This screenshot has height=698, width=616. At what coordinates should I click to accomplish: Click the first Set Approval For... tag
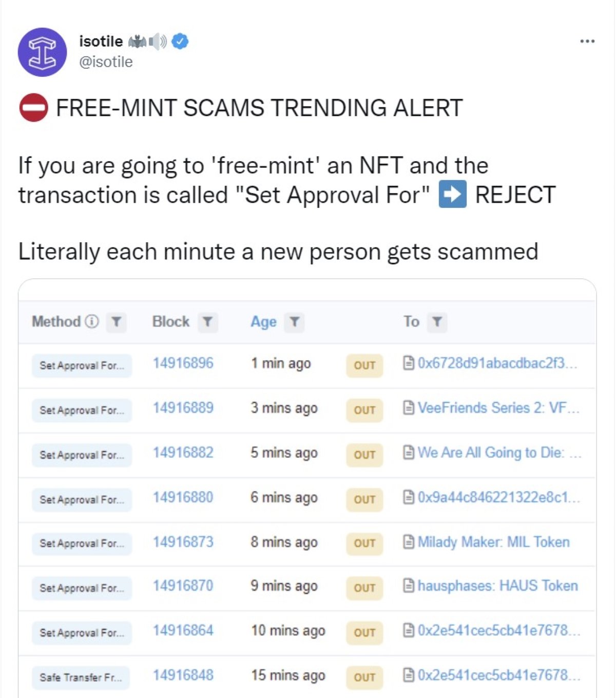(82, 366)
